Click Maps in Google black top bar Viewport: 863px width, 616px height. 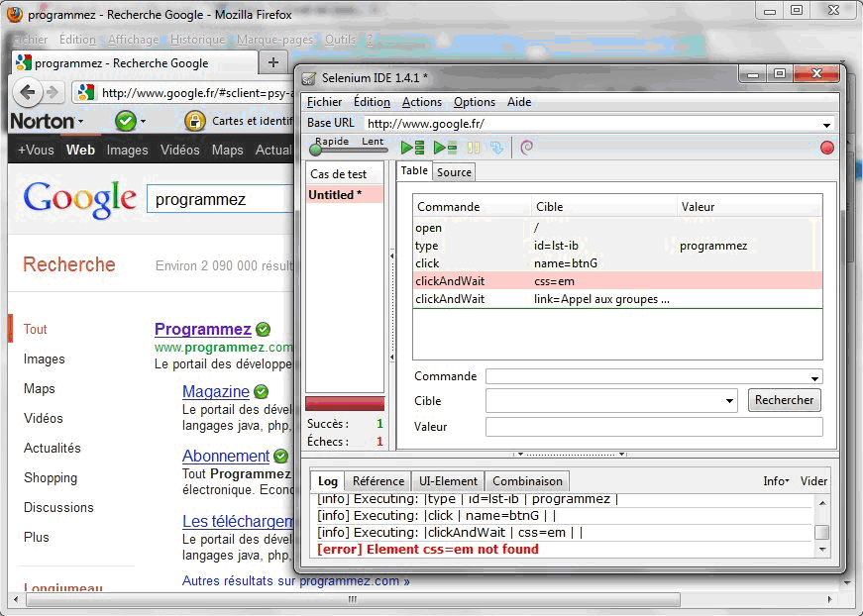click(x=227, y=150)
